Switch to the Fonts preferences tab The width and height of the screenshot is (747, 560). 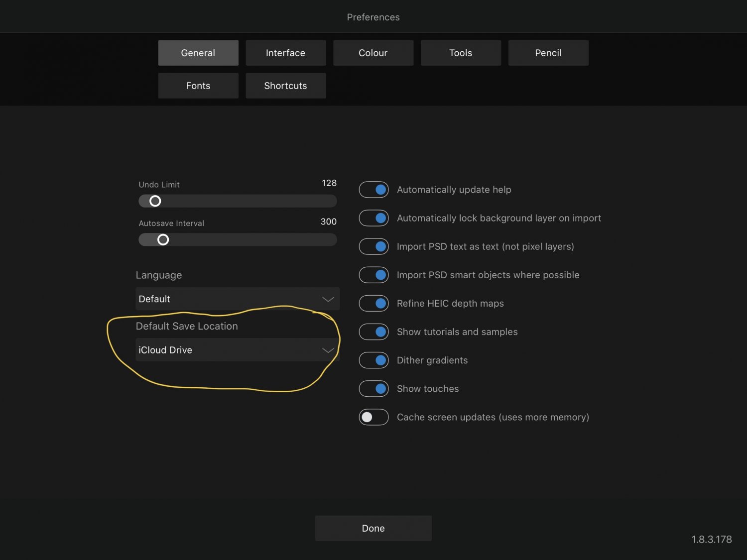[x=198, y=86]
